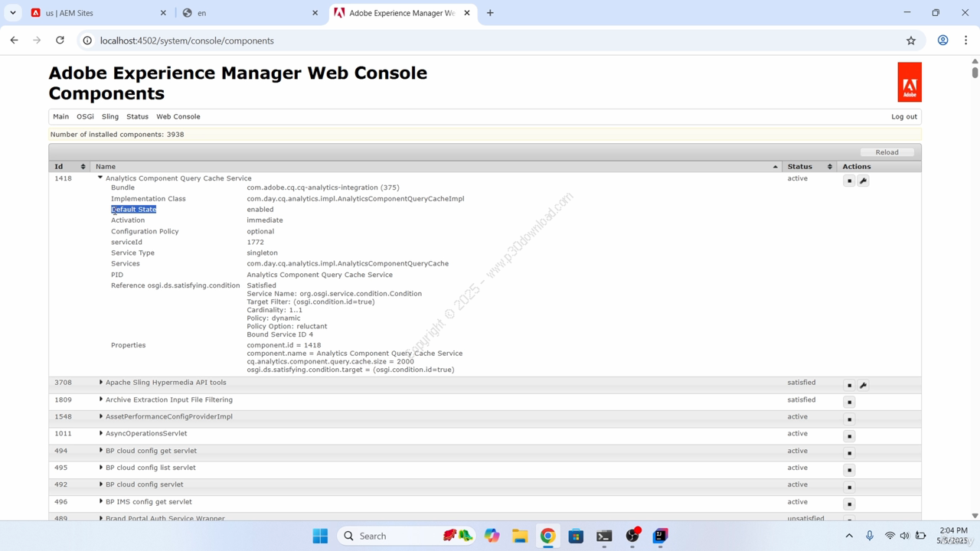This screenshot has height=551, width=980.
Task: Log out of the web console
Action: [x=904, y=116]
